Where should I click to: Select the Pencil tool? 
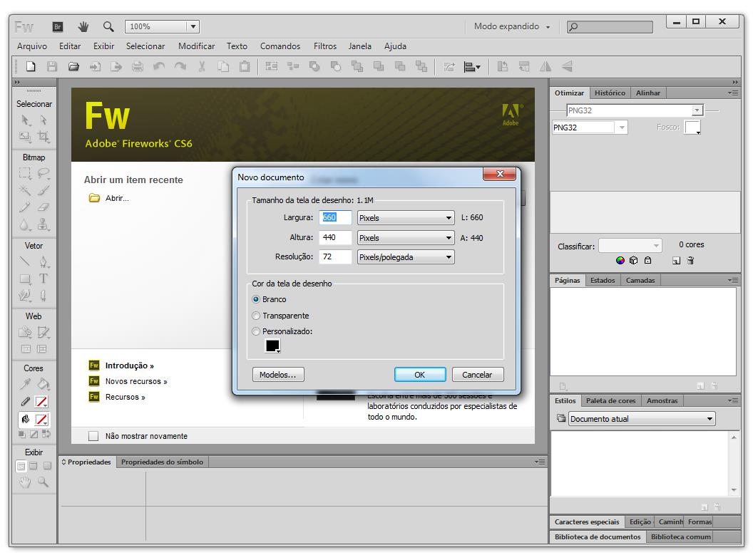coord(25,207)
